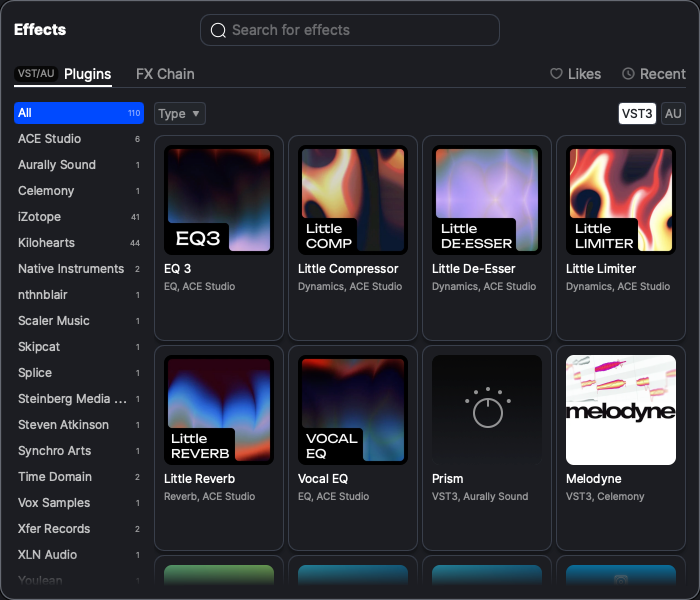
Task: Click the Little De-Esser plugin title
Action: [473, 269]
